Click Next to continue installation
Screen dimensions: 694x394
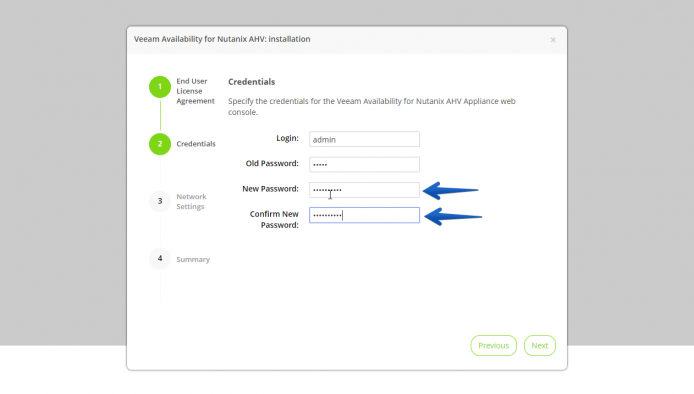click(540, 346)
